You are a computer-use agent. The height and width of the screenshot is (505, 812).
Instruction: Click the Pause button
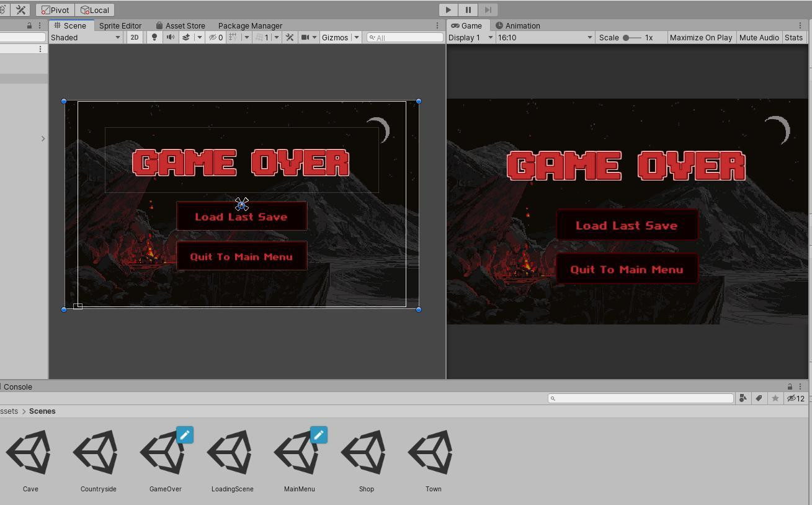(468, 10)
